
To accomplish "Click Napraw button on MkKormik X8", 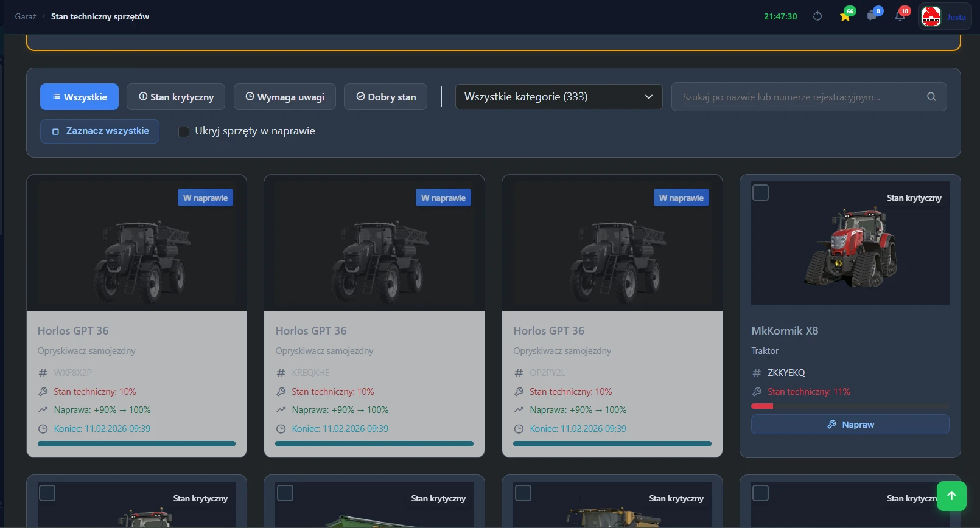I will pyautogui.click(x=850, y=425).
